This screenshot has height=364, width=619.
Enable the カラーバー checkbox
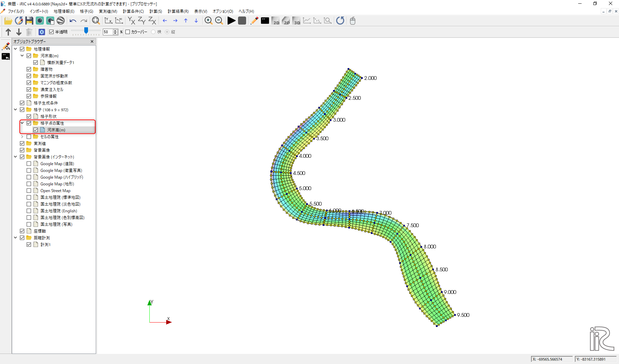tap(128, 32)
